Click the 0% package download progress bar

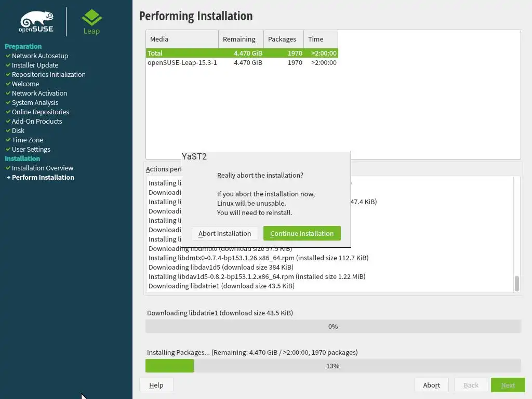click(333, 326)
